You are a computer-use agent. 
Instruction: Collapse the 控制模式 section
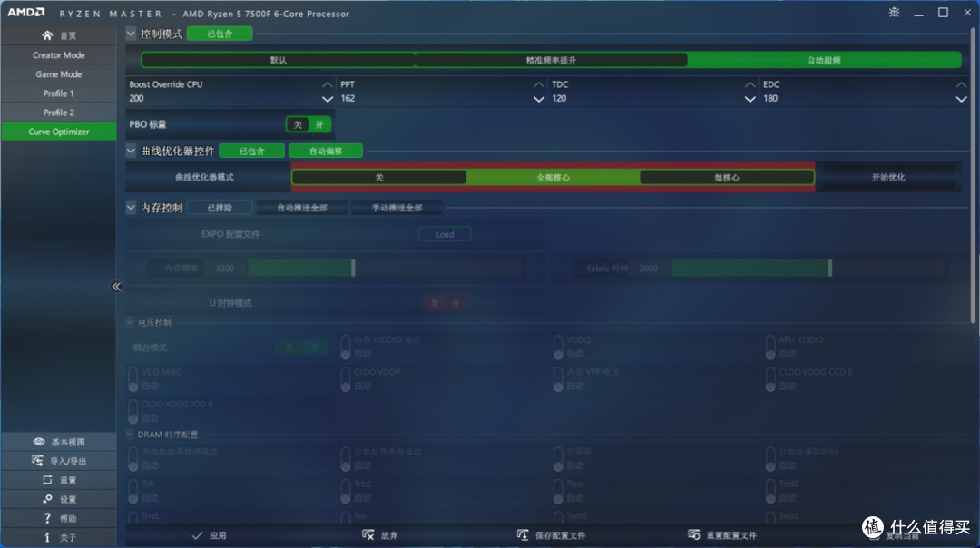[x=131, y=34]
